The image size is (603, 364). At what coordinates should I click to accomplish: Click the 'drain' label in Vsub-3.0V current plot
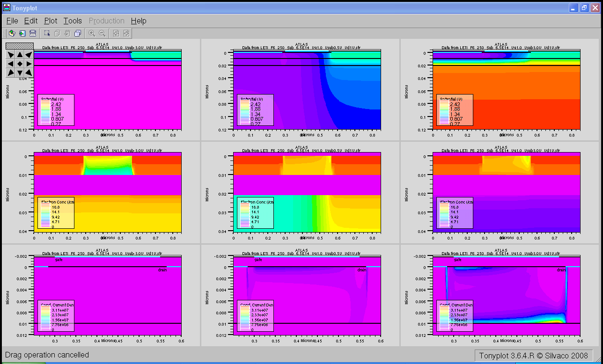(162, 270)
